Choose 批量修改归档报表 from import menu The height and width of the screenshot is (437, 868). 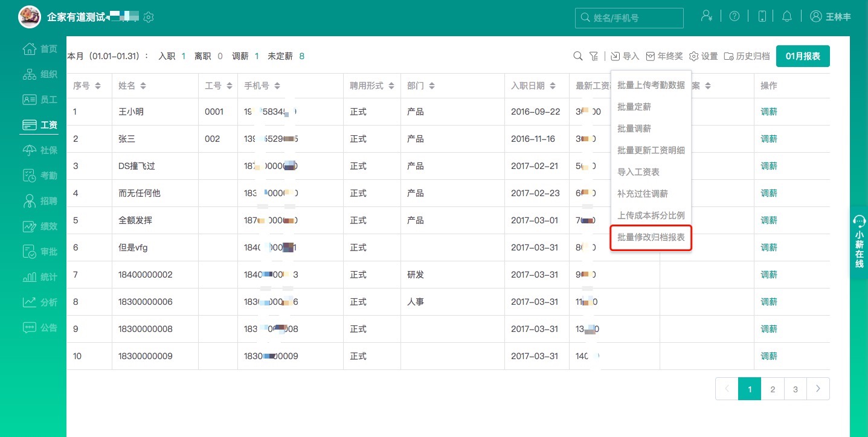[x=651, y=238]
